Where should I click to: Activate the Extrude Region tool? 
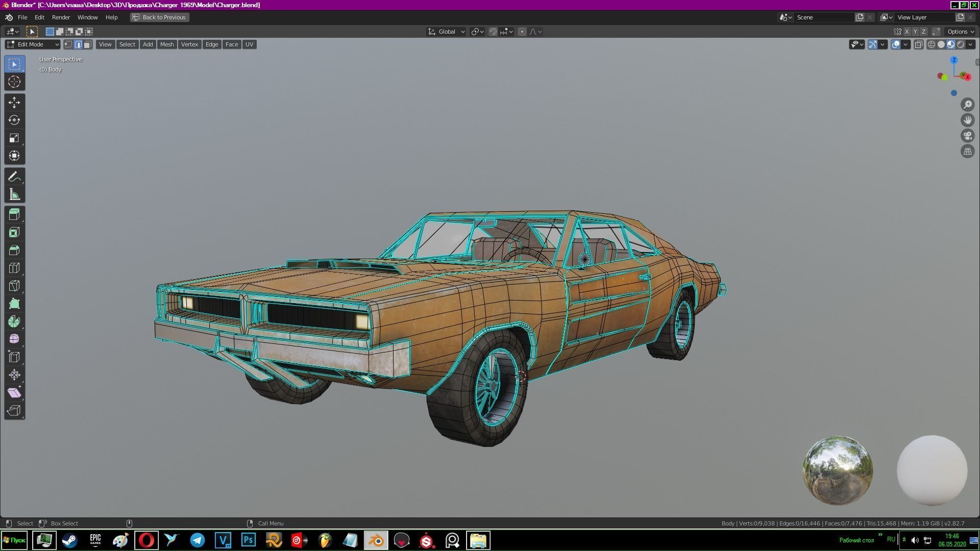tap(14, 215)
